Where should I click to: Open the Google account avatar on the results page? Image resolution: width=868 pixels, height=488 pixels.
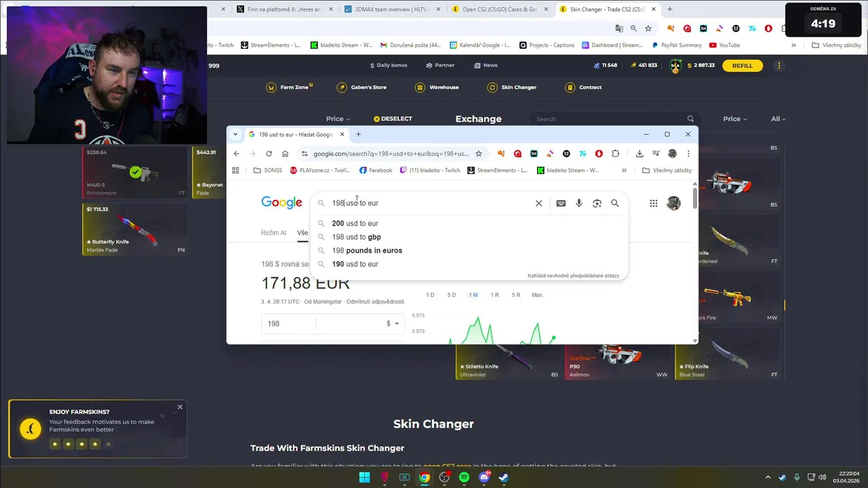673,203
